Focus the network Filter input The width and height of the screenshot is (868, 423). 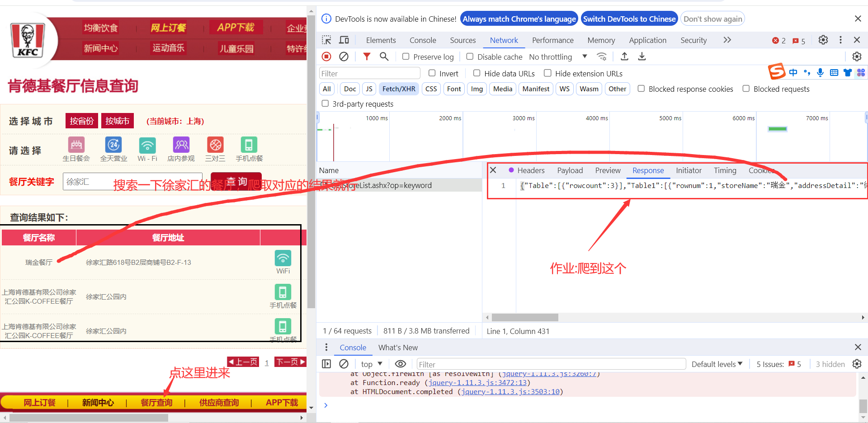[x=370, y=73]
